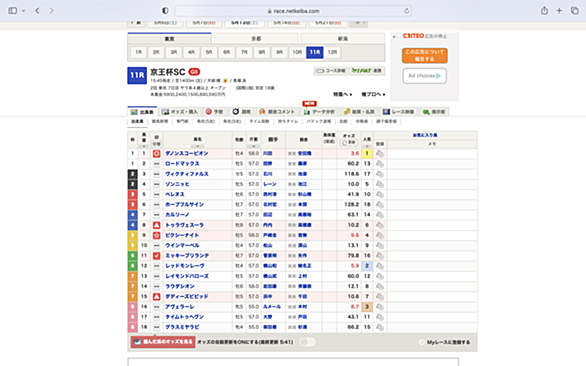Open a new tab with plus icon
This screenshot has height=366, width=586.
point(559,10)
